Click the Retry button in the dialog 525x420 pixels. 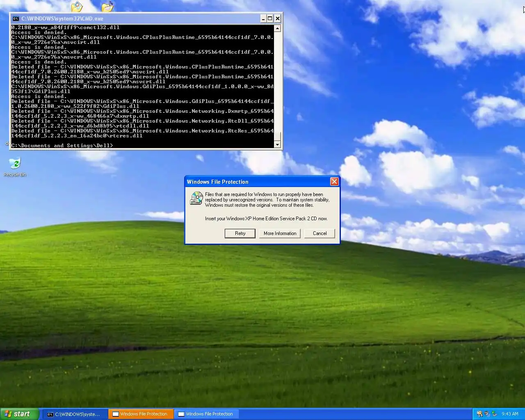click(x=240, y=233)
